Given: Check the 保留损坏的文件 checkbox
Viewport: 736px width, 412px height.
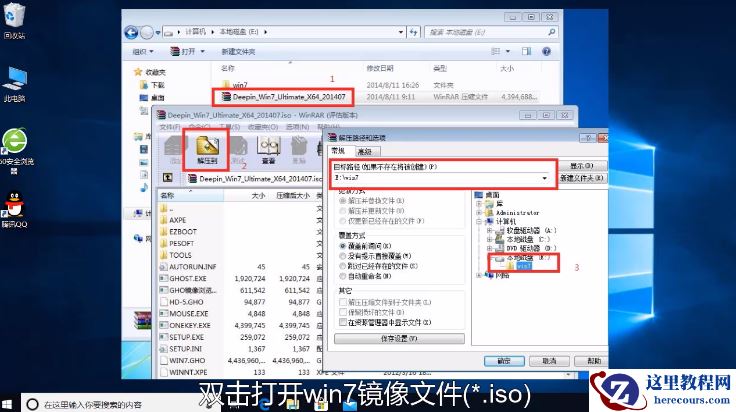Looking at the screenshot, I should tap(343, 312).
